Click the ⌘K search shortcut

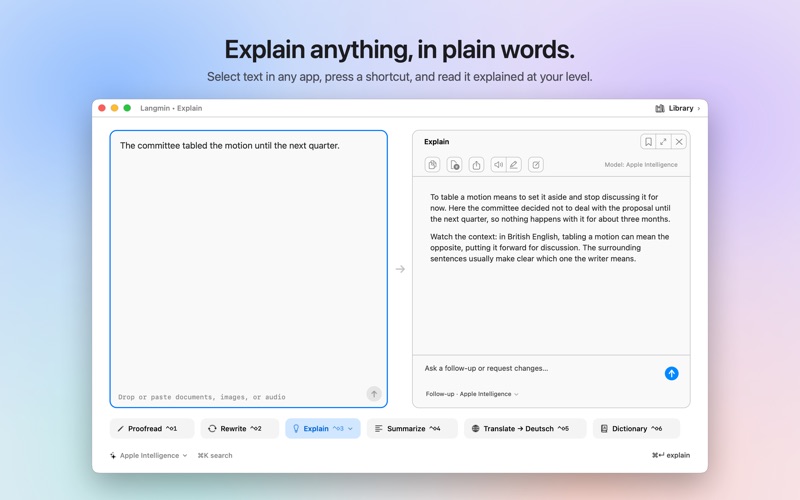(x=215, y=456)
